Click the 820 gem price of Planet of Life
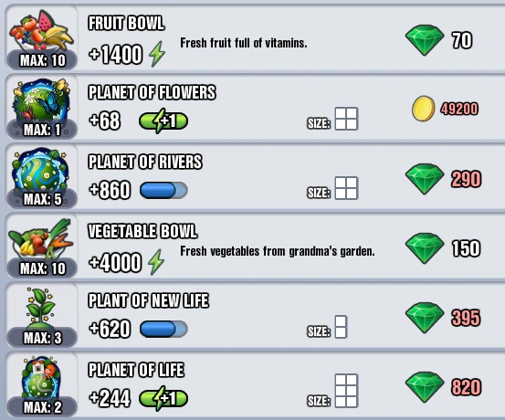The image size is (505, 420). coord(466,387)
